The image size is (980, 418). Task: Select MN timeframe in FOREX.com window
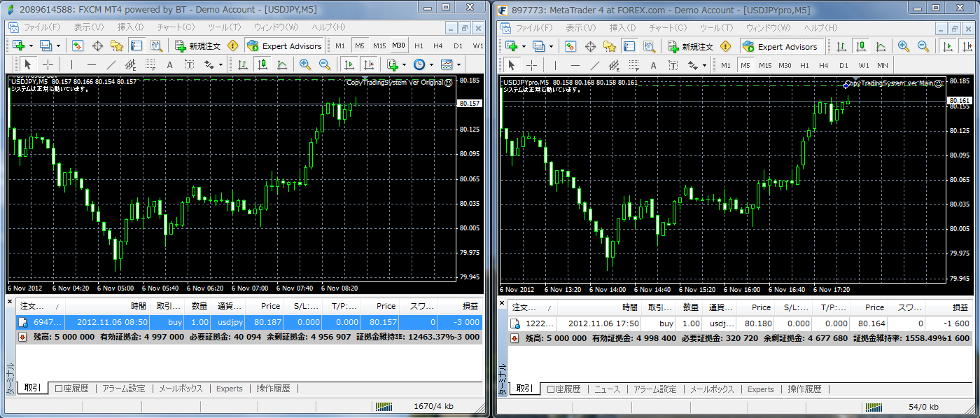(883, 65)
